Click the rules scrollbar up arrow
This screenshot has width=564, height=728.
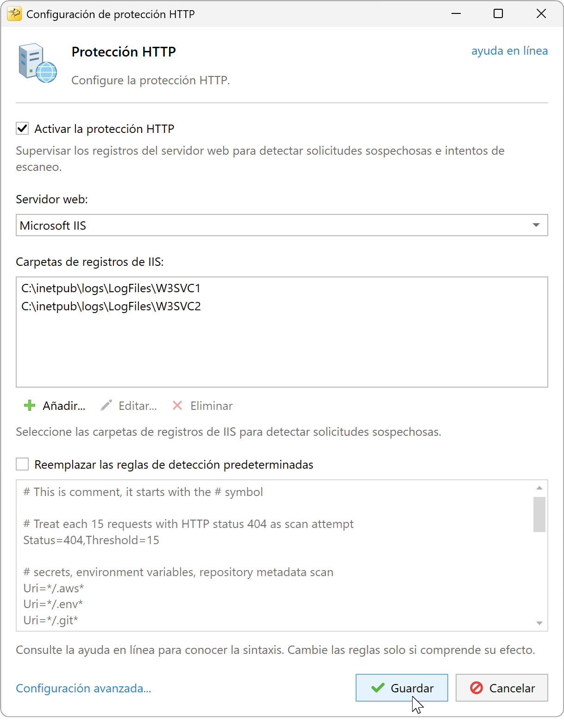539,488
